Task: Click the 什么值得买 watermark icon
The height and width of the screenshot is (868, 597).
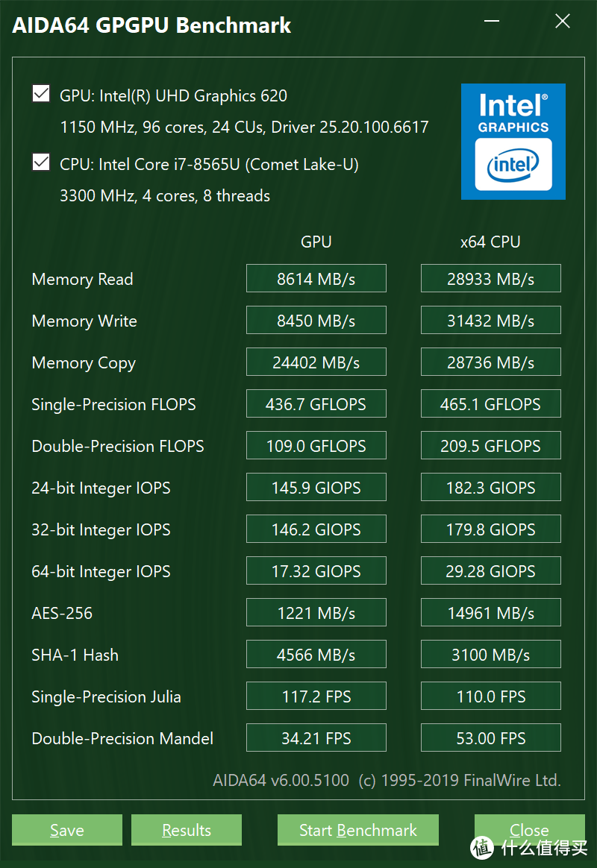Action: click(x=482, y=849)
